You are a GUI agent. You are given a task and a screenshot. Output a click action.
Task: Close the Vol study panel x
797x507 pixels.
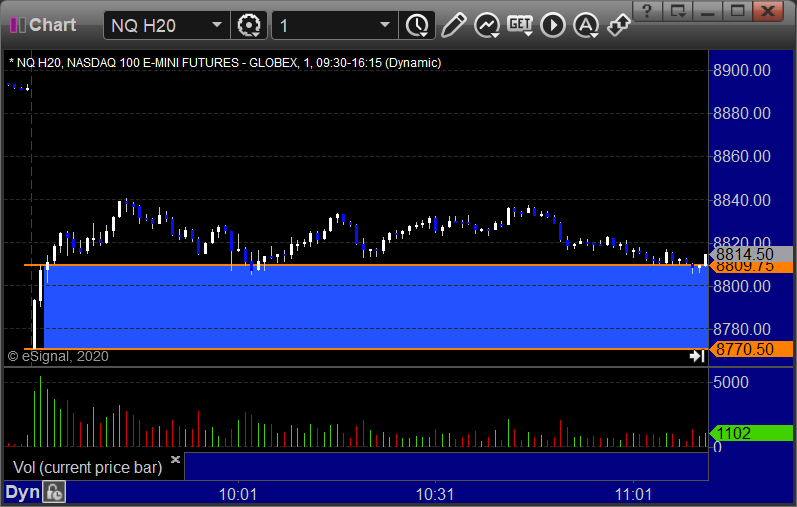coord(175,460)
